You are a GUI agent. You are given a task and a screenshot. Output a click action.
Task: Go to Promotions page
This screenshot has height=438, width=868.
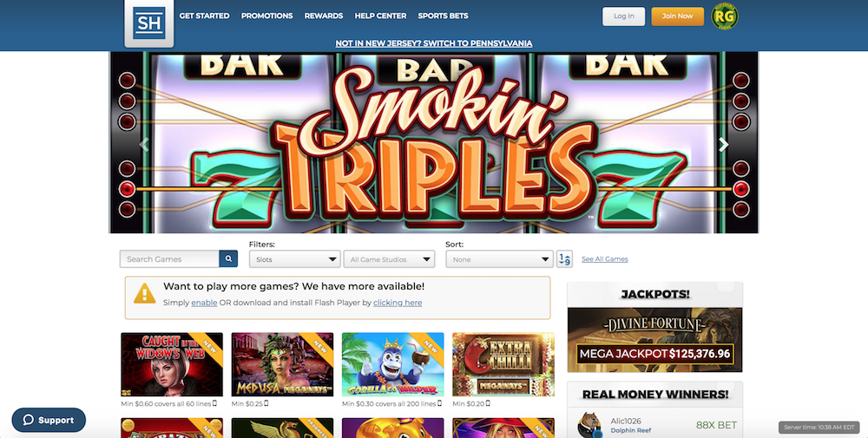pos(266,16)
